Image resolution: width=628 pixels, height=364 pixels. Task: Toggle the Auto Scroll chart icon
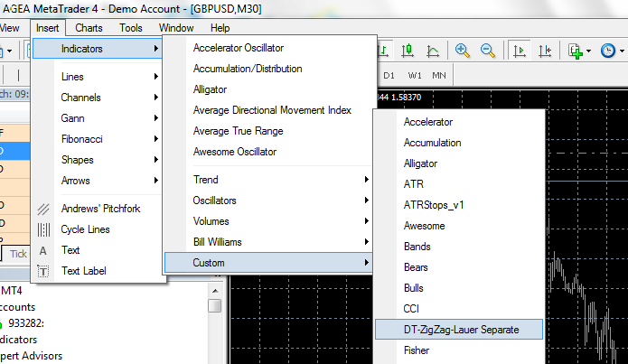tap(520, 51)
